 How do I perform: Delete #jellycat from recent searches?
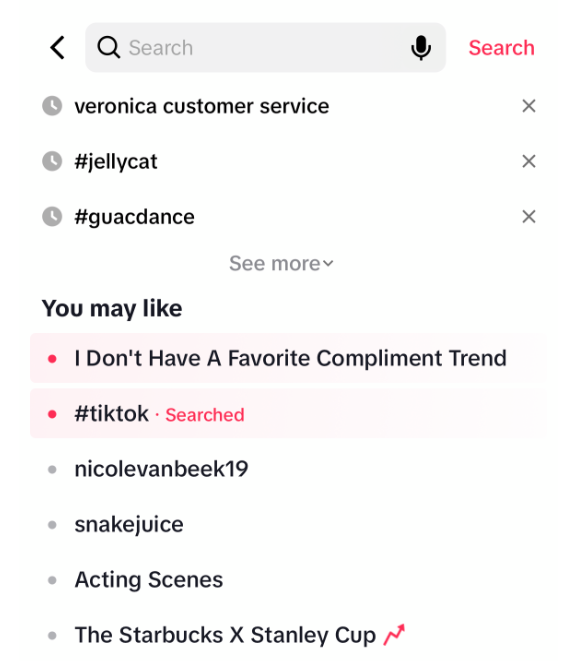(529, 161)
